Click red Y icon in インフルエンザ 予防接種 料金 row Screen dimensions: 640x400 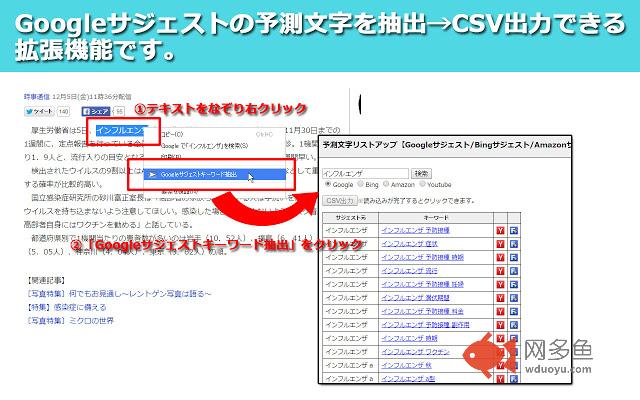click(x=500, y=311)
